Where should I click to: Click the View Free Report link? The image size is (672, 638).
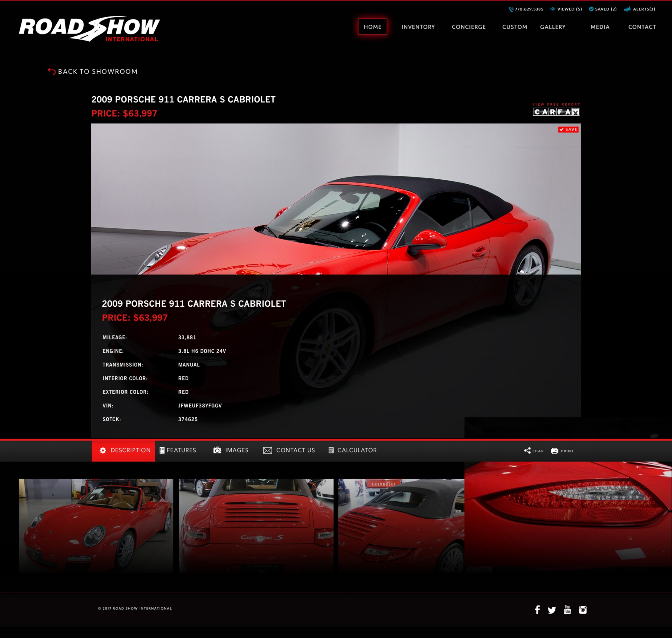pyautogui.click(x=556, y=104)
